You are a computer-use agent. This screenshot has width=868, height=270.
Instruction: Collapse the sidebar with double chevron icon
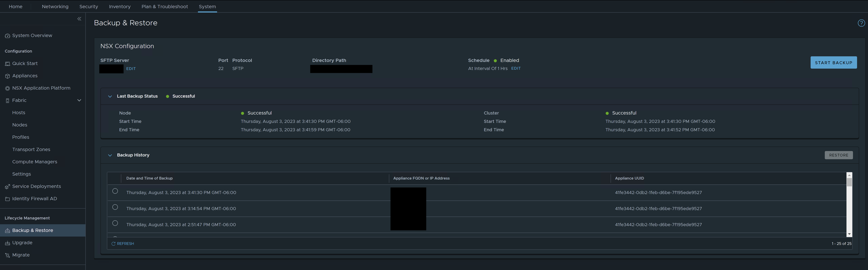click(x=79, y=19)
